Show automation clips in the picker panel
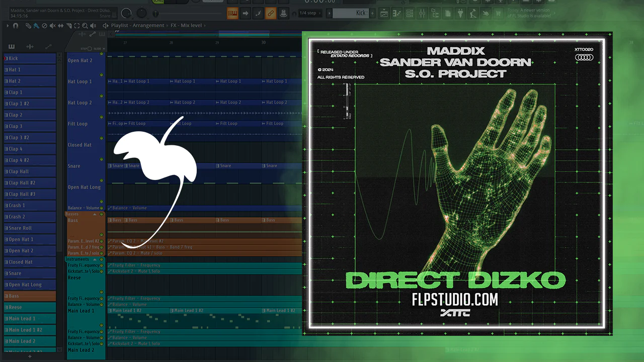This screenshot has height=362, width=644. [48, 47]
